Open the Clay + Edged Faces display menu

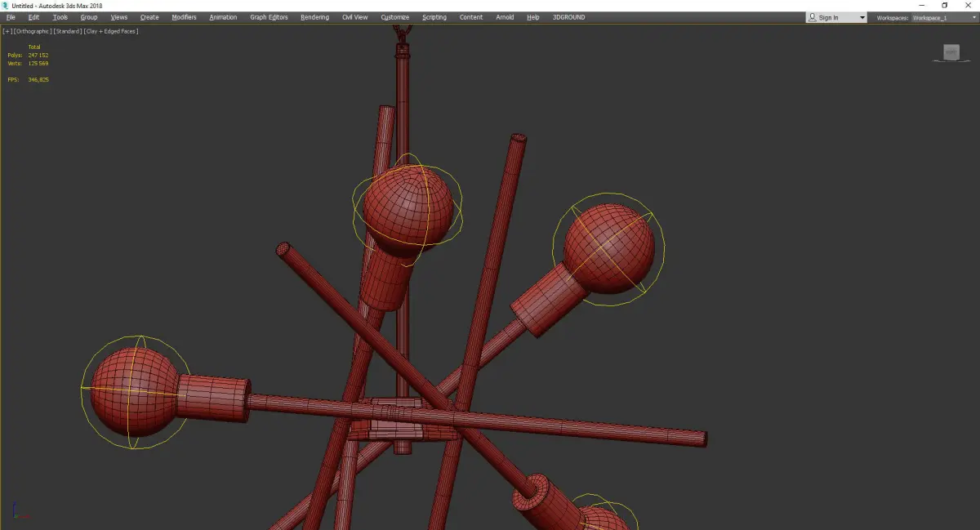click(x=112, y=31)
